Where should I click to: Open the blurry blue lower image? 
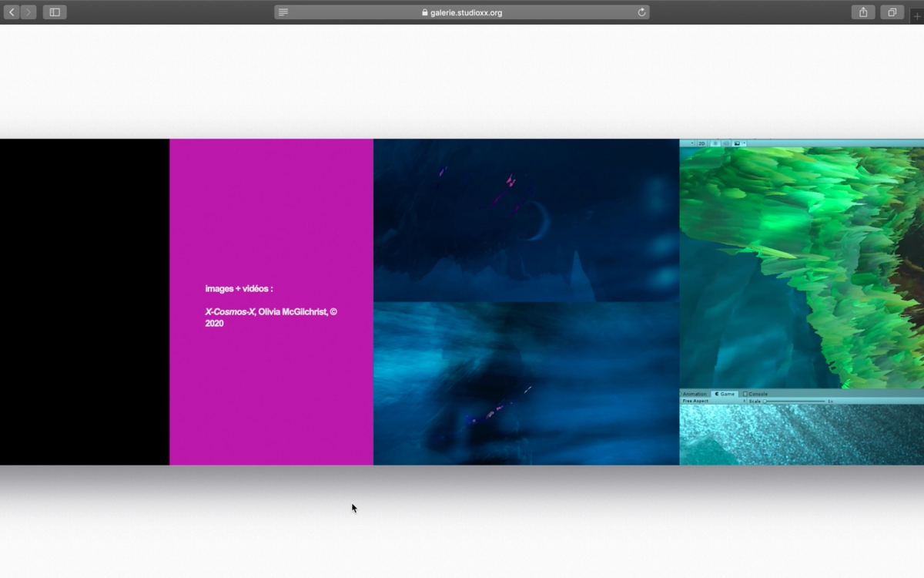coord(526,384)
